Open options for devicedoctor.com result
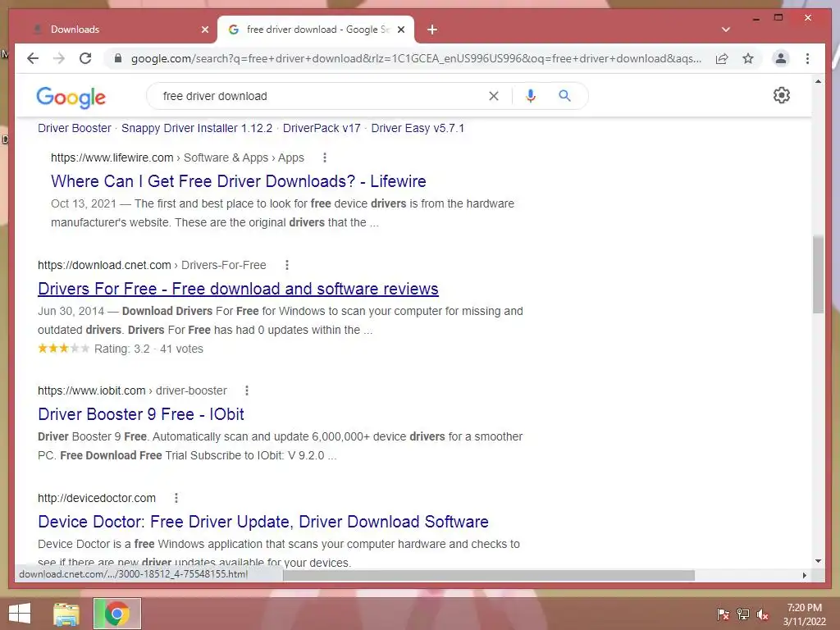The image size is (840, 630). click(176, 498)
